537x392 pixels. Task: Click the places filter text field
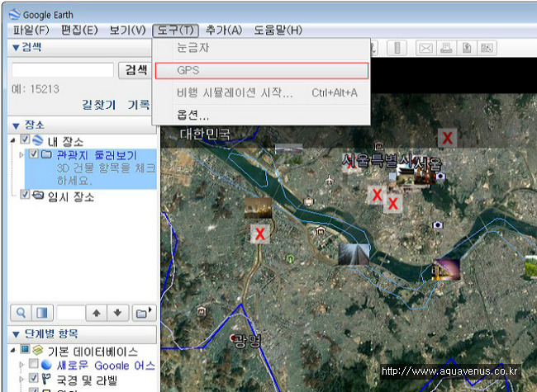click(x=71, y=313)
